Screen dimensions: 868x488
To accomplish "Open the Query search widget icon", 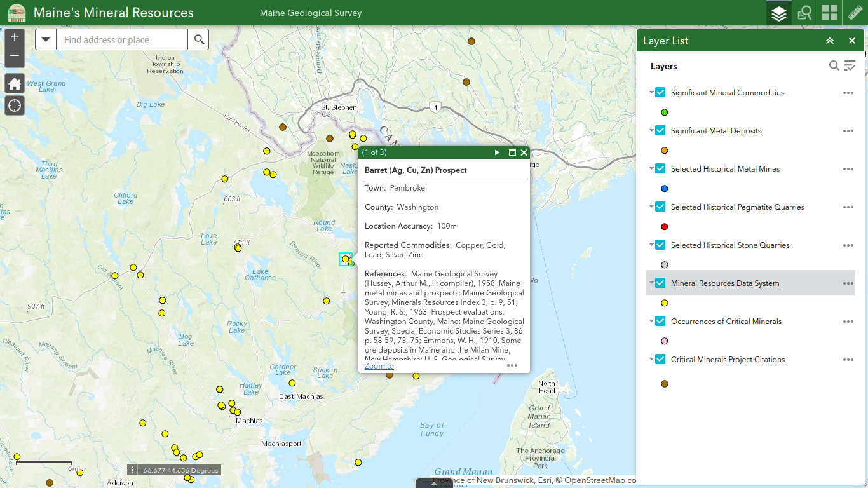I will 805,13.
